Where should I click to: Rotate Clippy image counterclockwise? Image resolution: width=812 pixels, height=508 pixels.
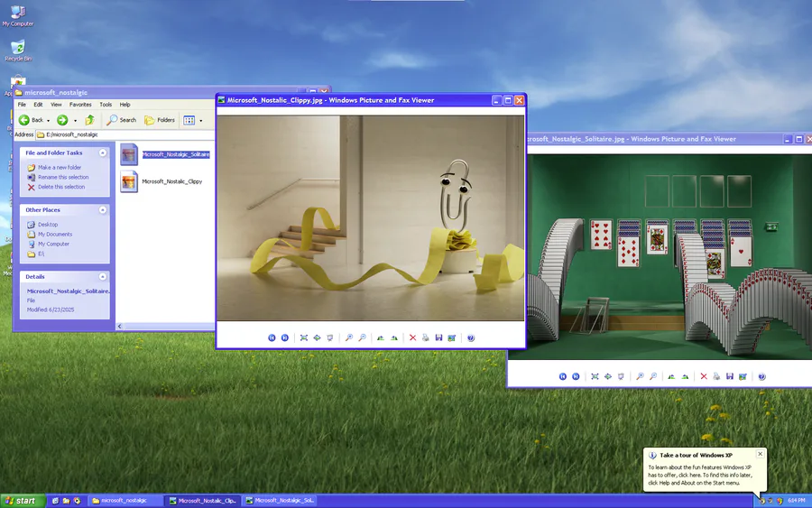click(x=394, y=337)
